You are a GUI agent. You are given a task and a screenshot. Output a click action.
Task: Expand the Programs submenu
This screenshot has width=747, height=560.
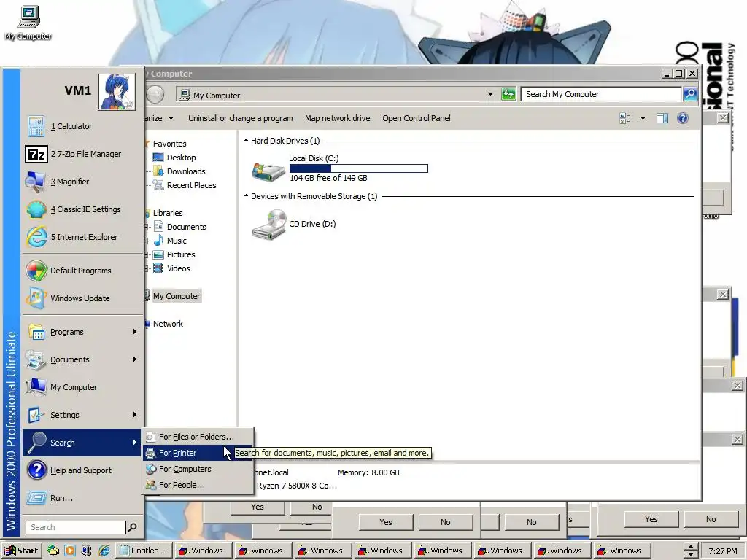coord(82,332)
